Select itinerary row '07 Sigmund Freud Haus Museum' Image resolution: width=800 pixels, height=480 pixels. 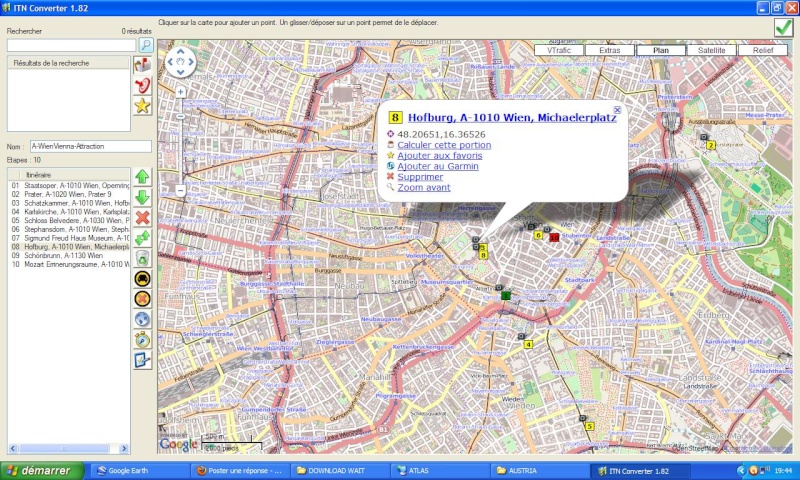pyautogui.click(x=69, y=238)
